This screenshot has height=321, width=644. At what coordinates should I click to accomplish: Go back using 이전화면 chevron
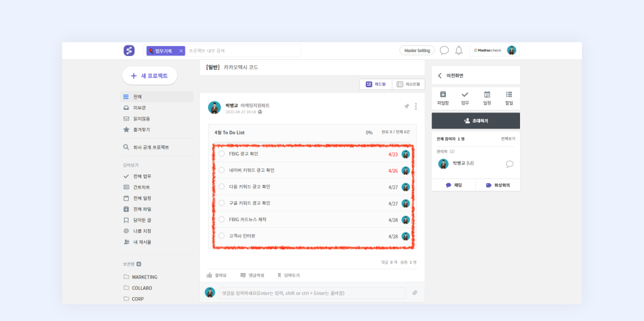tap(440, 76)
